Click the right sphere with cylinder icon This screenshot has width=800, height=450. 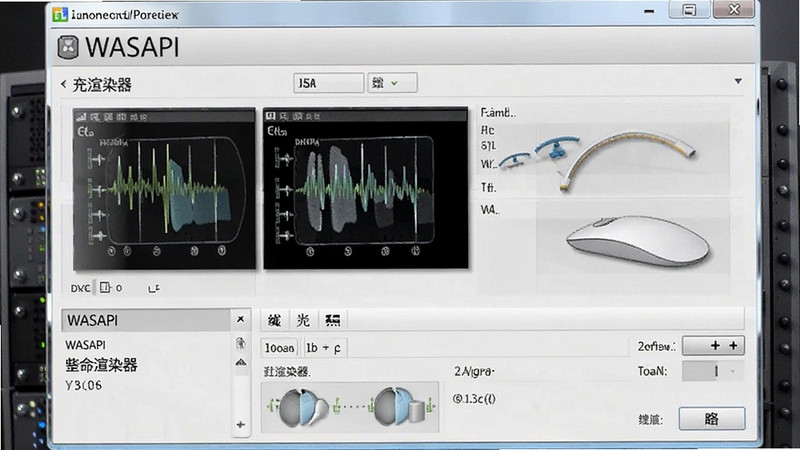point(399,406)
